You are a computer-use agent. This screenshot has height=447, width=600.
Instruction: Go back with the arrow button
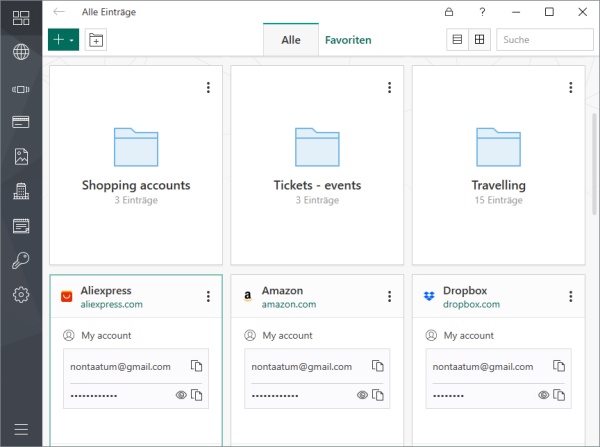(59, 12)
